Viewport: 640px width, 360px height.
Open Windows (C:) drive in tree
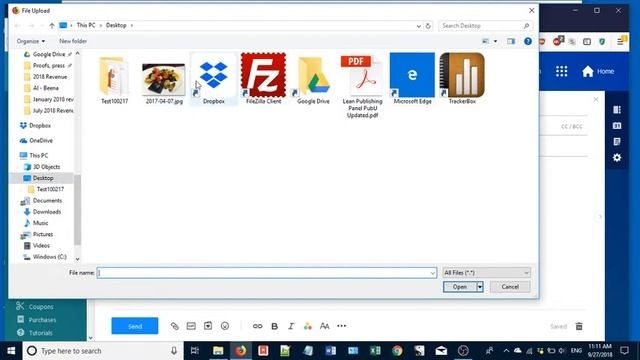(x=49, y=257)
